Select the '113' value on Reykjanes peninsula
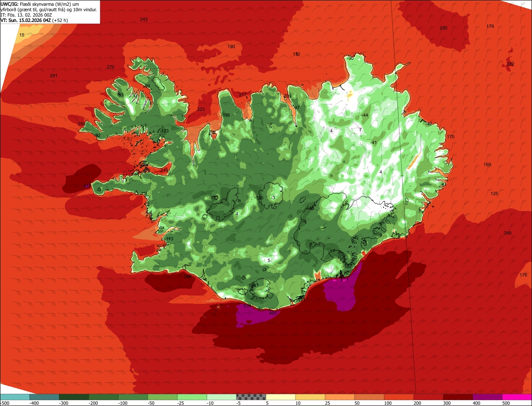Image resolution: width=532 pixels, height=406 pixels. (x=170, y=239)
